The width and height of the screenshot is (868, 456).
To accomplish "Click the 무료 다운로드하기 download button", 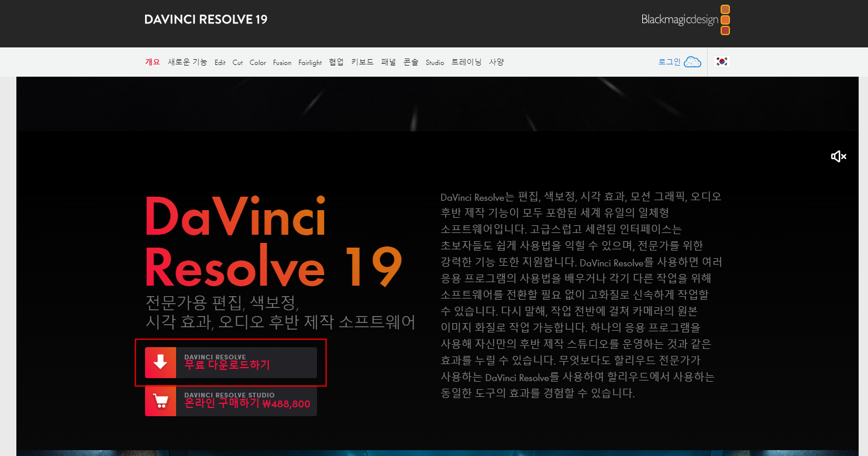I will [x=231, y=363].
